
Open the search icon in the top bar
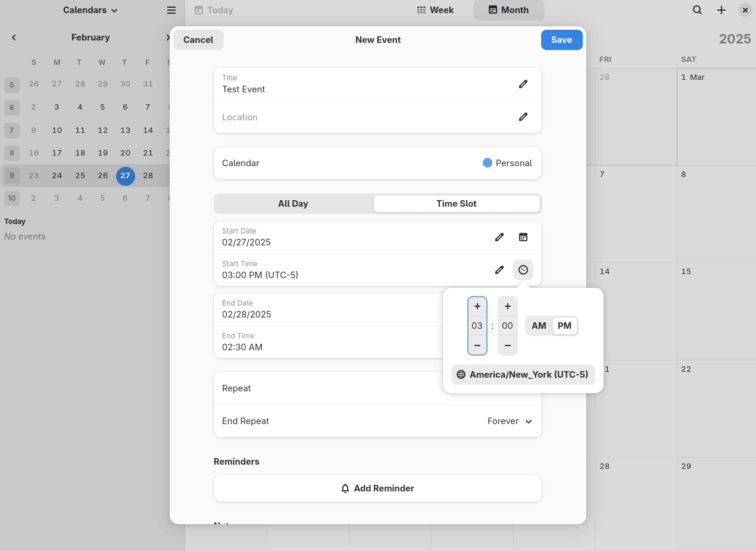[697, 10]
